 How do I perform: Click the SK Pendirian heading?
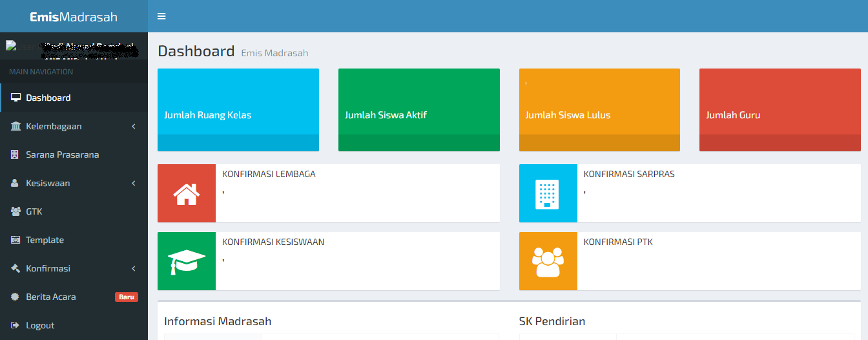coord(552,321)
